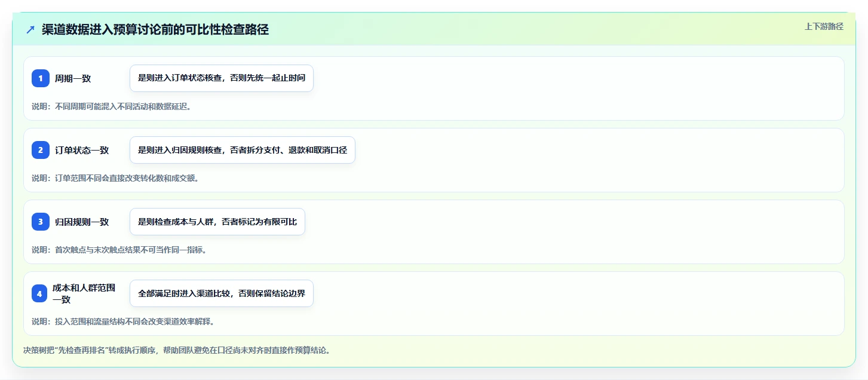Screen dimensions: 868x380
Task: Select step number 2 badge
Action: coord(41,150)
